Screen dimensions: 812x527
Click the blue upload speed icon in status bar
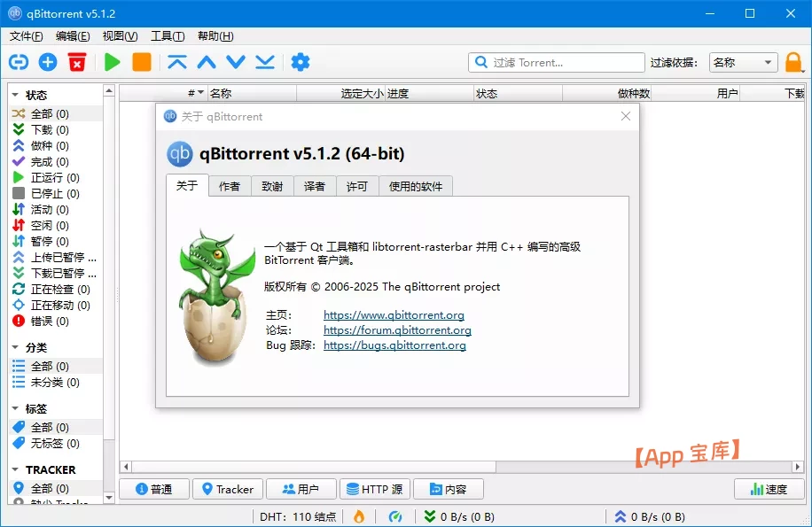pos(621,516)
